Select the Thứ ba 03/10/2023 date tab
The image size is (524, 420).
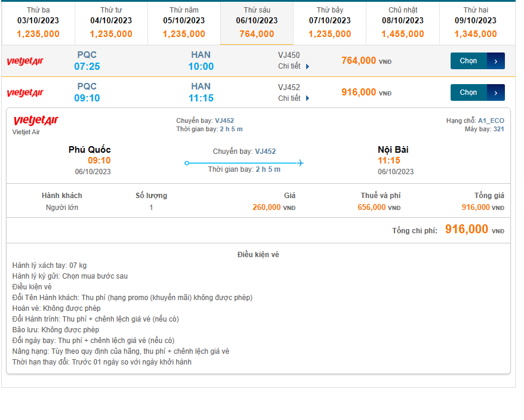[x=38, y=23]
